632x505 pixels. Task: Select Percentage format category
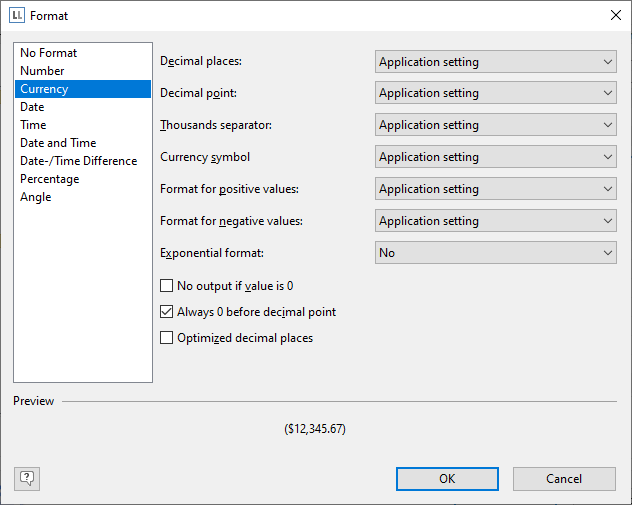49,179
